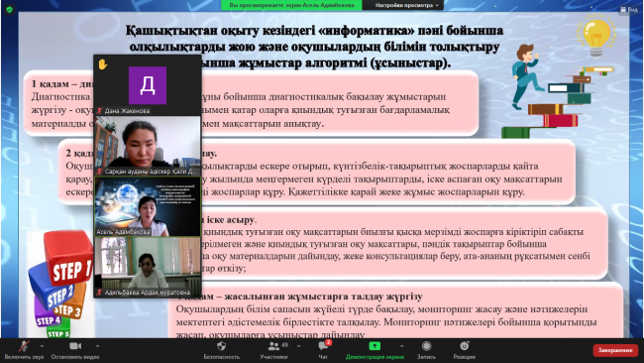Switch layout using Вид button

[629, 9]
